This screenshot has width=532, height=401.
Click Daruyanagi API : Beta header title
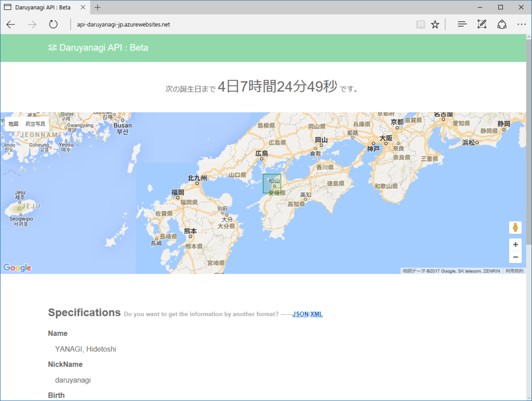103,47
